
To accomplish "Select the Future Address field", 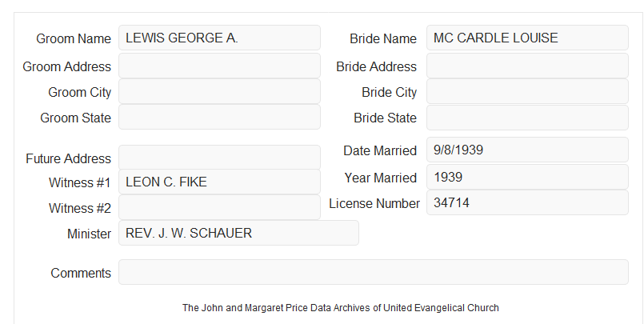I will click(219, 158).
